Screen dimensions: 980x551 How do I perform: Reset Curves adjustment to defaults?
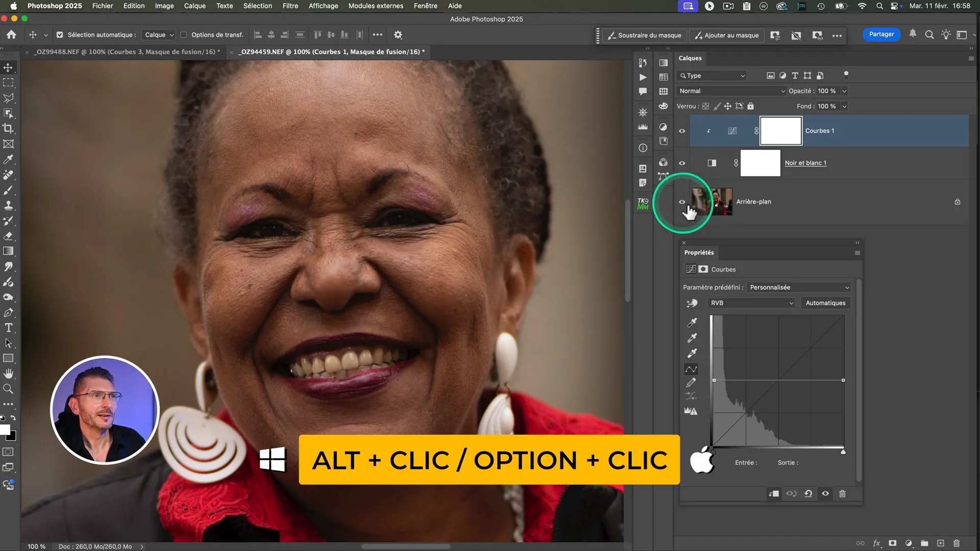(808, 494)
